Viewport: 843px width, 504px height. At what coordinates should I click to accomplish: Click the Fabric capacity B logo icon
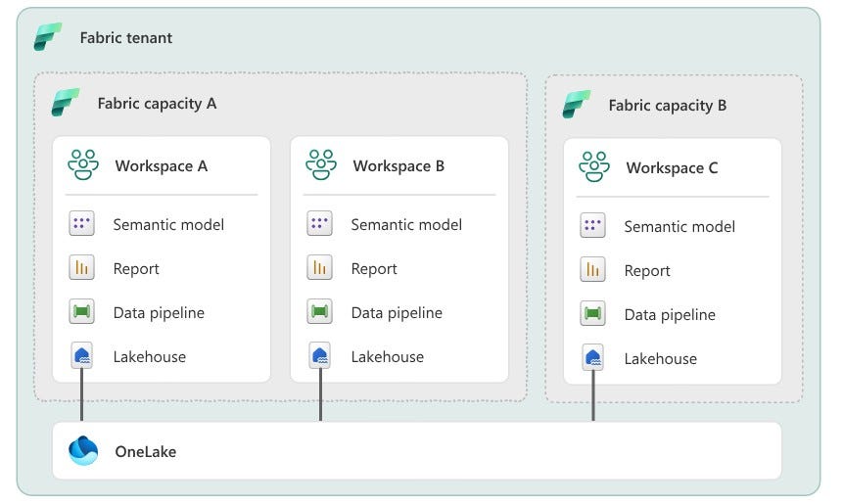point(577,105)
